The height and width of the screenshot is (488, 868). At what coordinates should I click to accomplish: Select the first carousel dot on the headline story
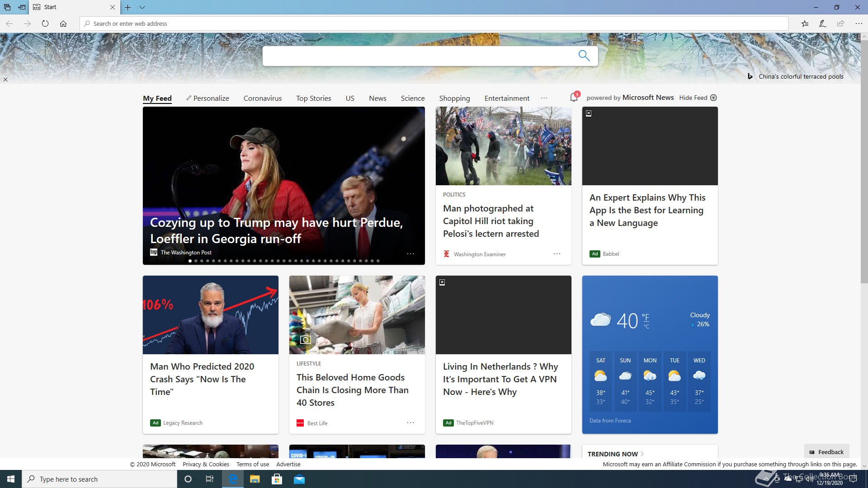[190, 261]
